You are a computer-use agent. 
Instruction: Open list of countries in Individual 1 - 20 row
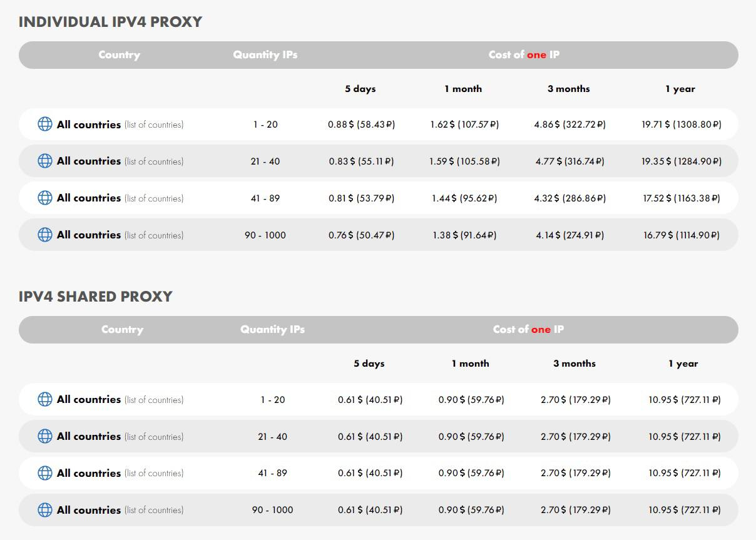point(154,125)
